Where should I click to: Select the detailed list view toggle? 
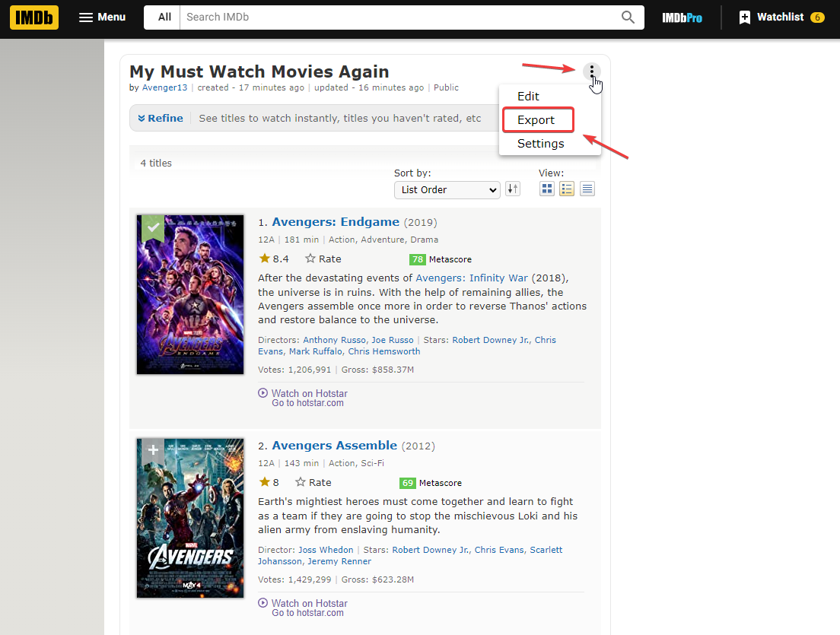[567, 189]
